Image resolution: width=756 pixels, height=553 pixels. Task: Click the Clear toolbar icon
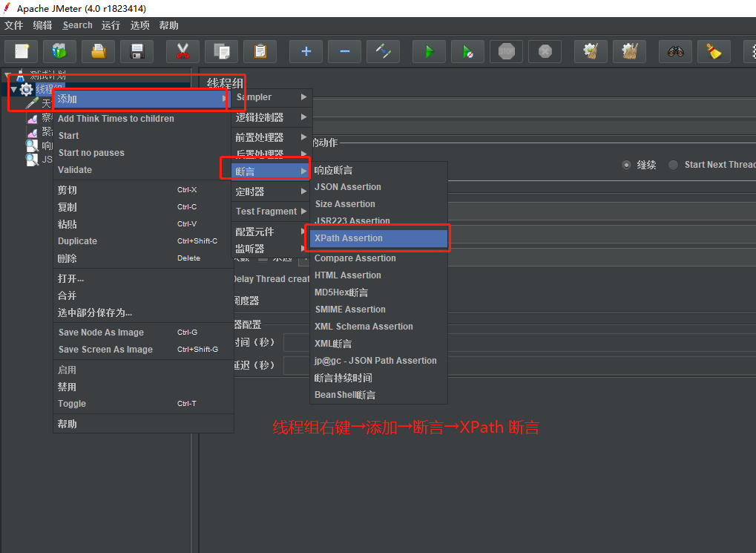click(x=591, y=51)
